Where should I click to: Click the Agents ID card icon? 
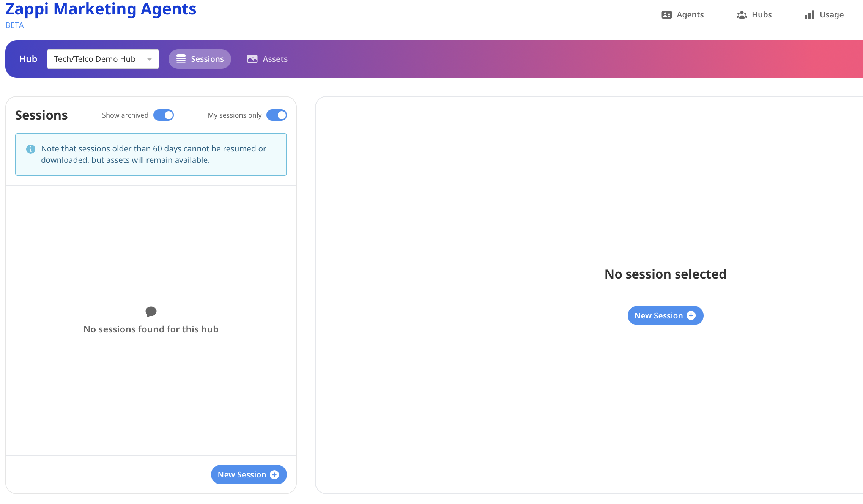[666, 15]
